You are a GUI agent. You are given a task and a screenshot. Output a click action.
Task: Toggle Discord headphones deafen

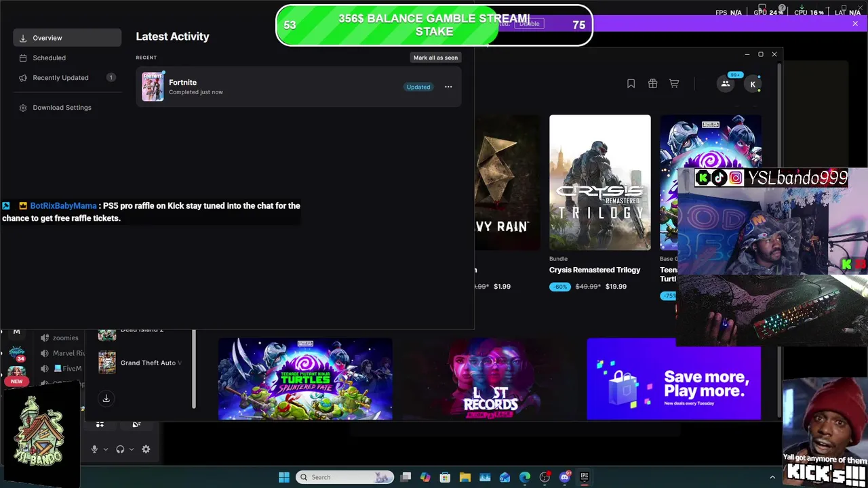[x=120, y=449]
